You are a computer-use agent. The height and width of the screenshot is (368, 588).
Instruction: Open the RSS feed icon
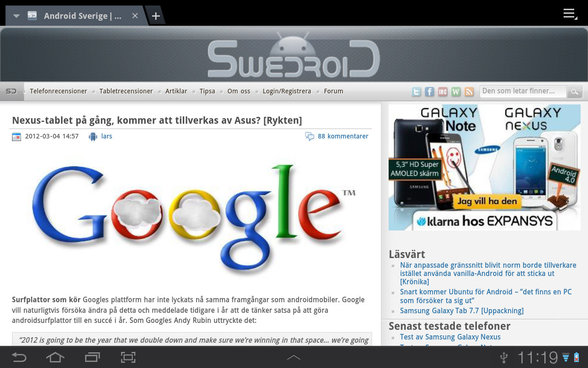(469, 92)
